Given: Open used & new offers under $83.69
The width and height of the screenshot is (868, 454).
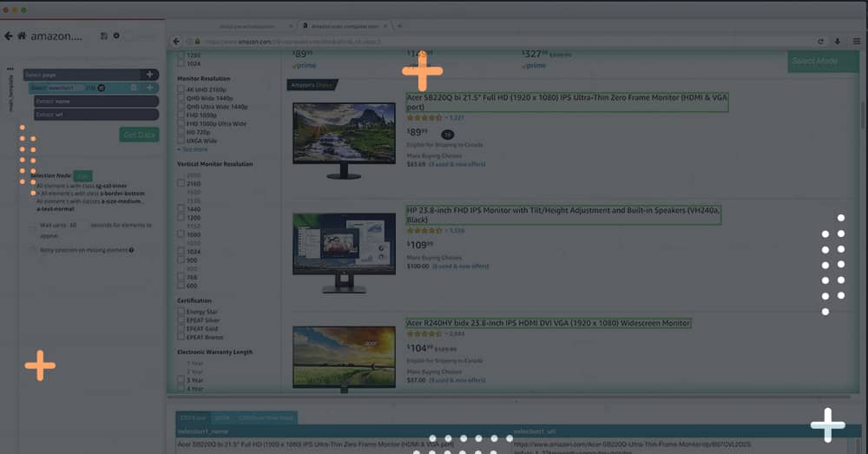Looking at the screenshot, I should (x=457, y=164).
